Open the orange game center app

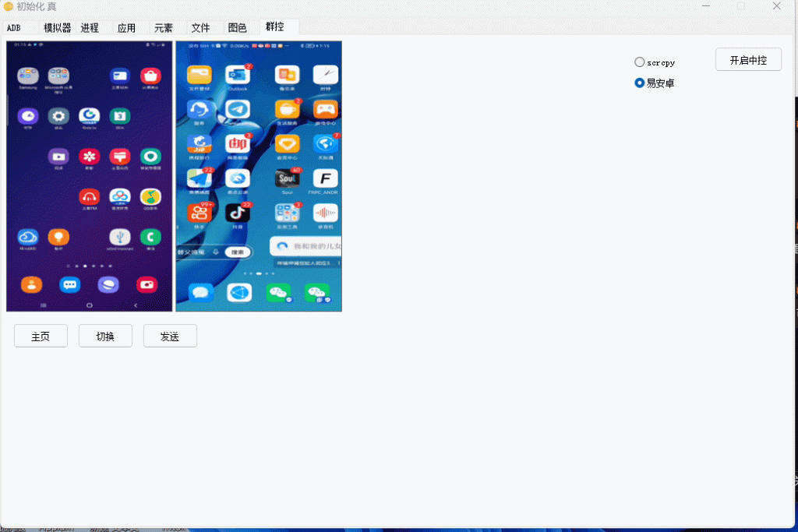click(326, 109)
